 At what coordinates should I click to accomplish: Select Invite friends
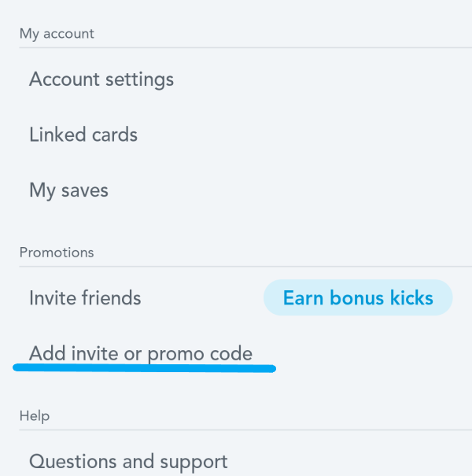click(85, 298)
